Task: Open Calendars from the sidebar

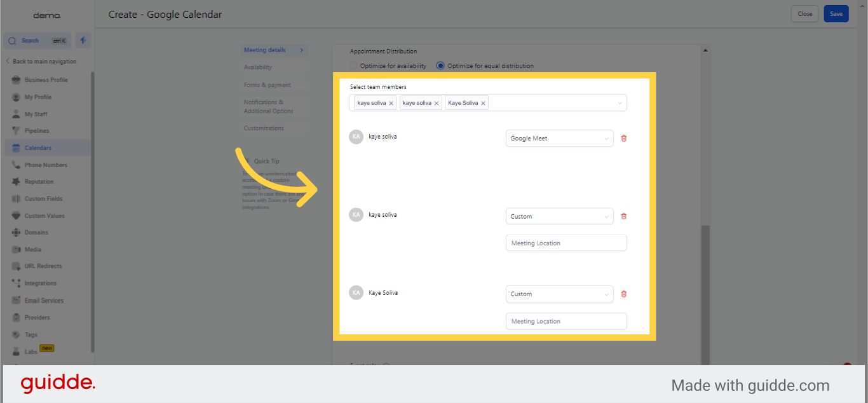Action: [x=38, y=148]
